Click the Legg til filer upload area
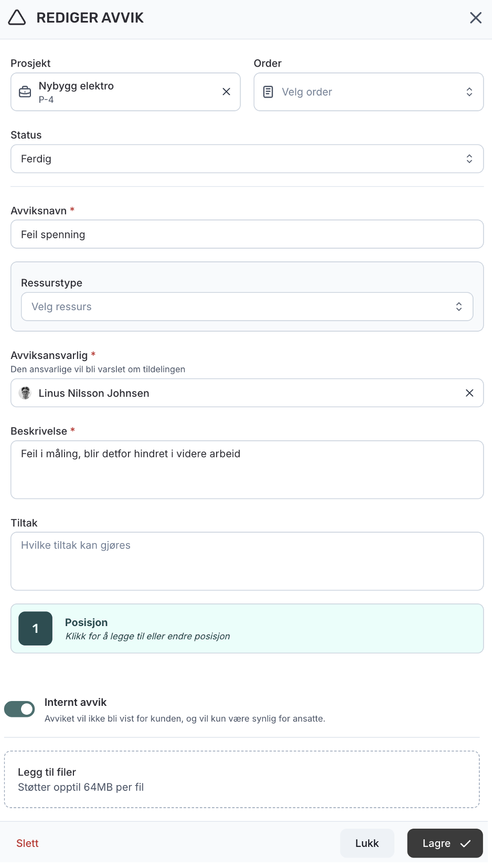 pos(241,779)
